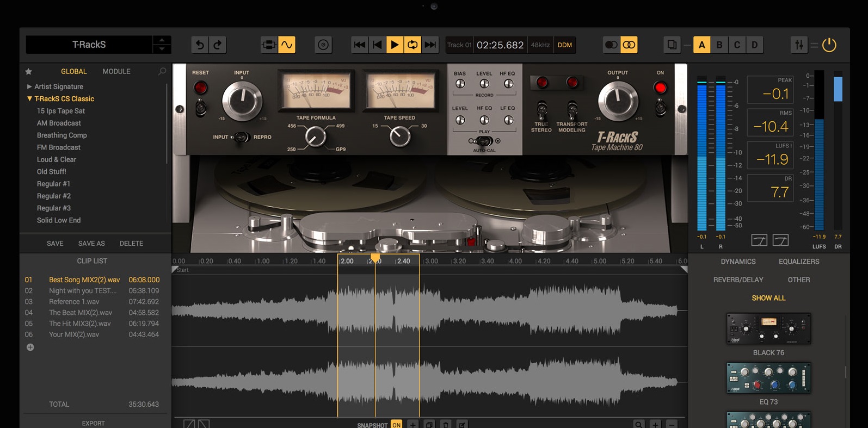Viewport: 868px width, 428px height.
Task: Toggle the SNAPSHOT ON button
Action: 396,425
